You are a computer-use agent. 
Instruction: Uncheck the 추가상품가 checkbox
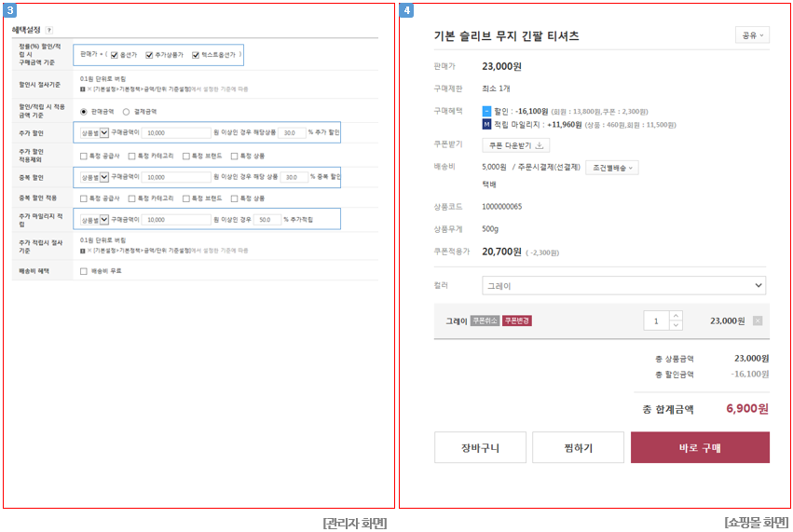(x=149, y=55)
